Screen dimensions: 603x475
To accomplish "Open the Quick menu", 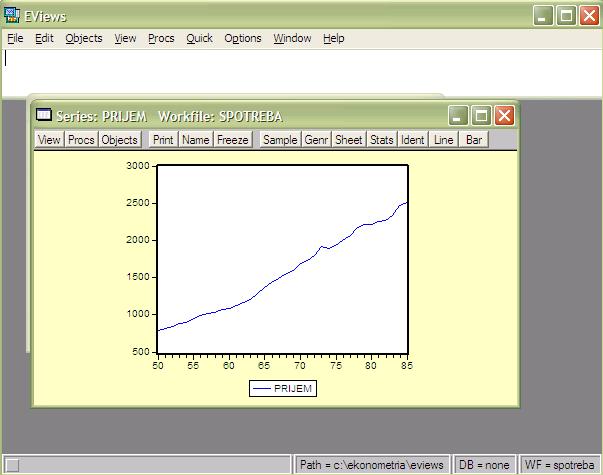I will (x=199, y=38).
